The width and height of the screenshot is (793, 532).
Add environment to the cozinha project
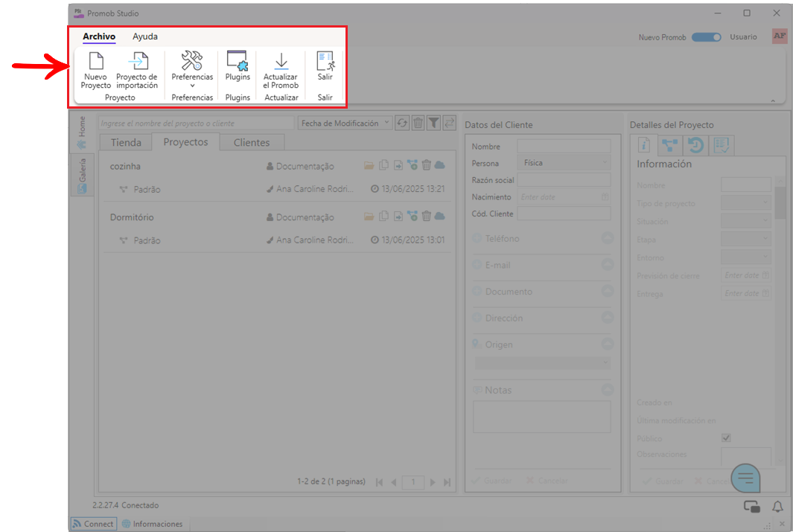(413, 164)
